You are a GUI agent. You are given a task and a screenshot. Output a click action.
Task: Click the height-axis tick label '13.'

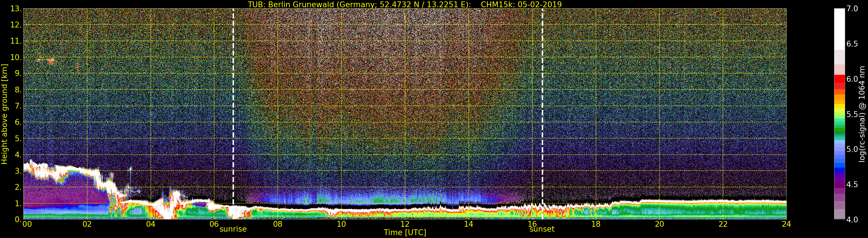point(16,9)
